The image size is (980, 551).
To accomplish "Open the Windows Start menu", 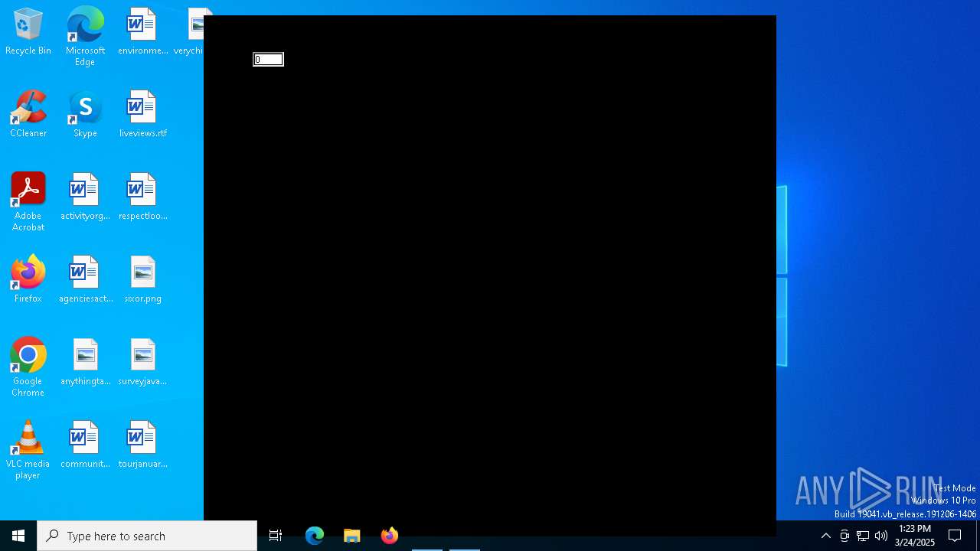I will (18, 536).
